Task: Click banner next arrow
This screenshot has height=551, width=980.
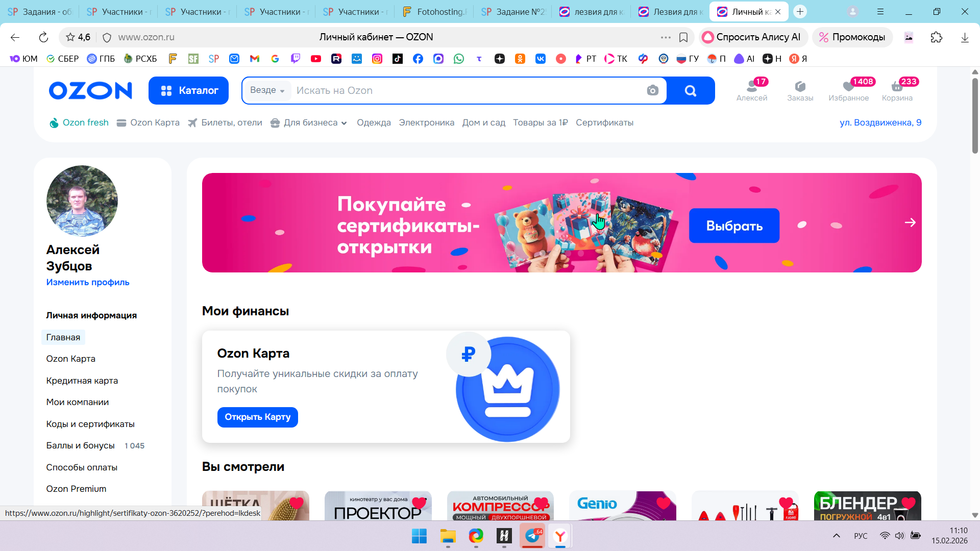Action: point(910,222)
